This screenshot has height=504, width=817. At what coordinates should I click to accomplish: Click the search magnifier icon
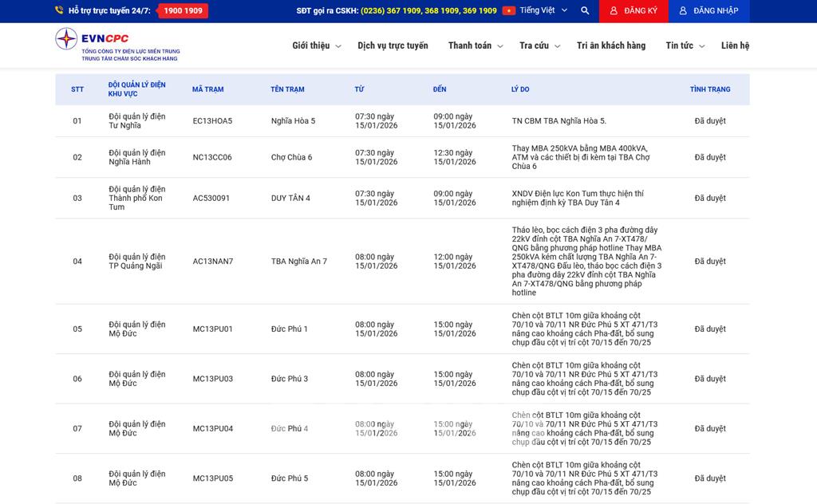(585, 11)
